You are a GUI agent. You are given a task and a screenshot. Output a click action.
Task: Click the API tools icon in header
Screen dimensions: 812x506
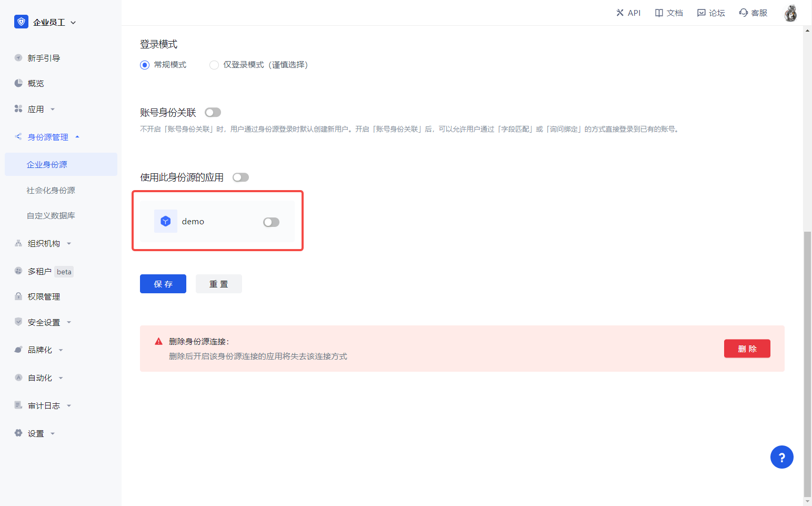pyautogui.click(x=620, y=13)
